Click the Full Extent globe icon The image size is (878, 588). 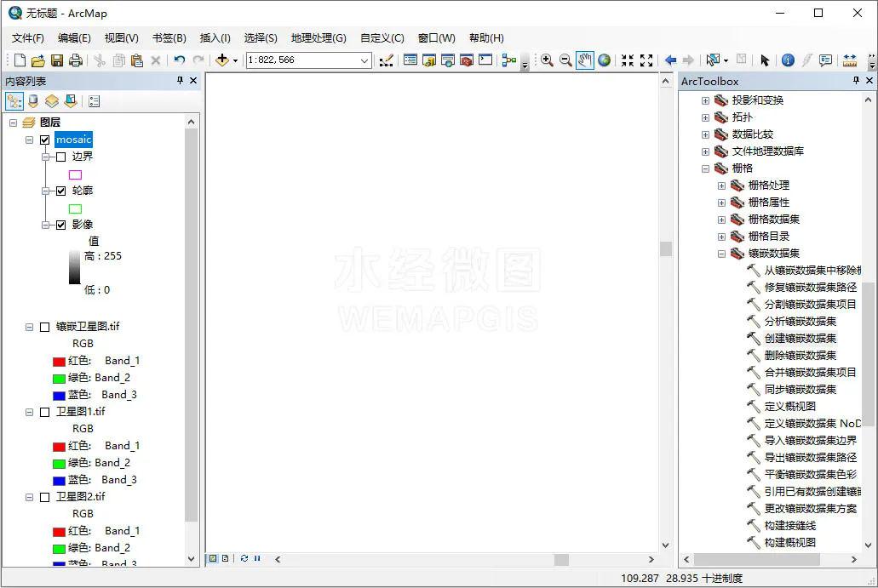click(x=604, y=60)
